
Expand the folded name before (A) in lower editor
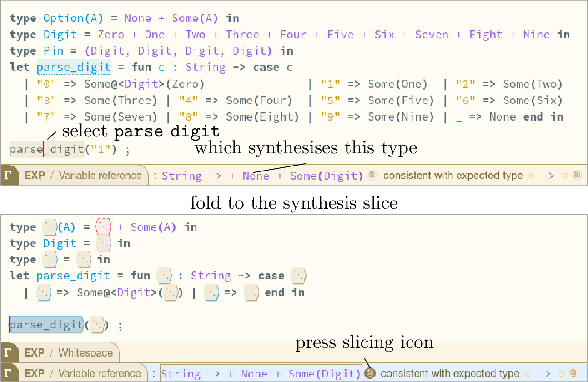pos(50,227)
